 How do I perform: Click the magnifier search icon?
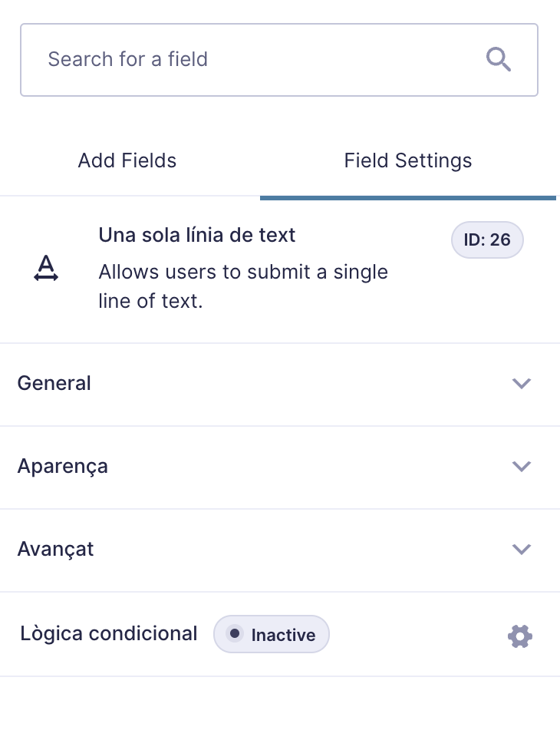click(499, 59)
